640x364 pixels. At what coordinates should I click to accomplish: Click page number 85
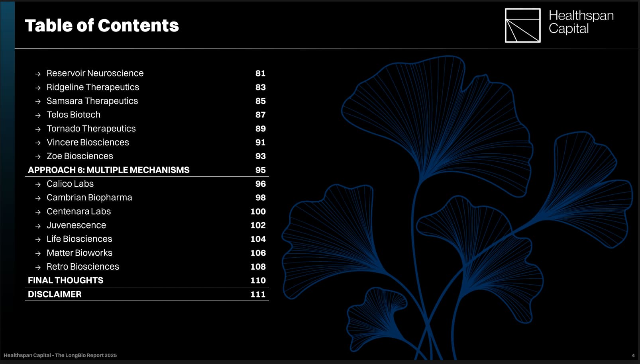[261, 101]
